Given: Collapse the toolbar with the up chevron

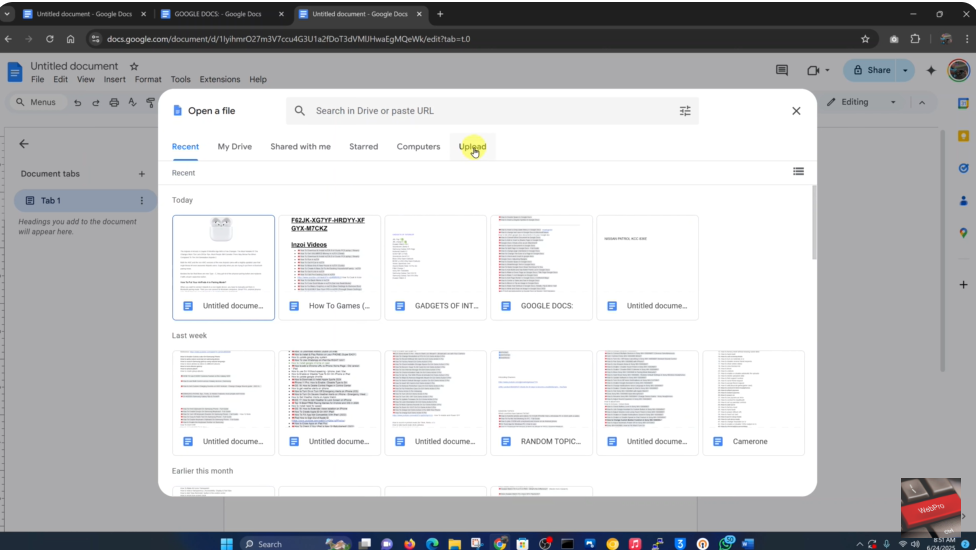Looking at the screenshot, I should 922,102.
